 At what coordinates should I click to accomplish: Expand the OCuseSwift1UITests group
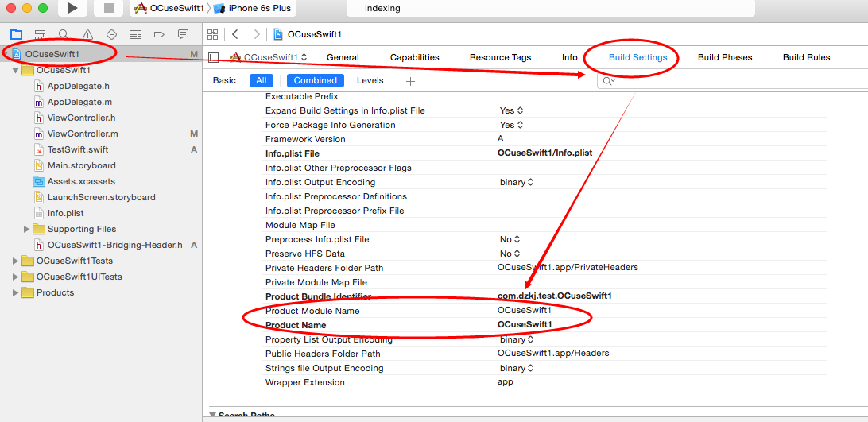(x=16, y=277)
